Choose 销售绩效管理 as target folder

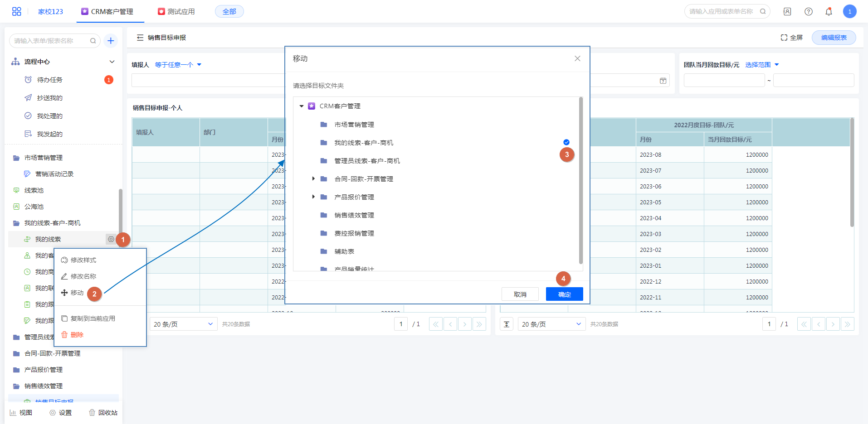click(354, 215)
